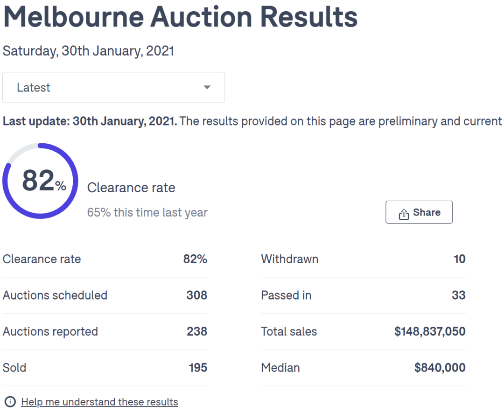Click the Total sales $148,837,050 value
Screen dimensions: 504x420
click(430, 332)
